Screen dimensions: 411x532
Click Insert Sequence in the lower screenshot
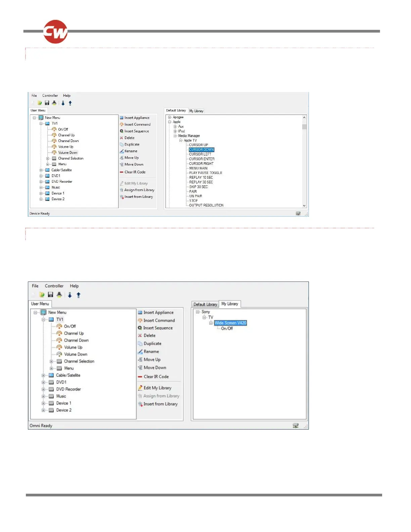155,328
